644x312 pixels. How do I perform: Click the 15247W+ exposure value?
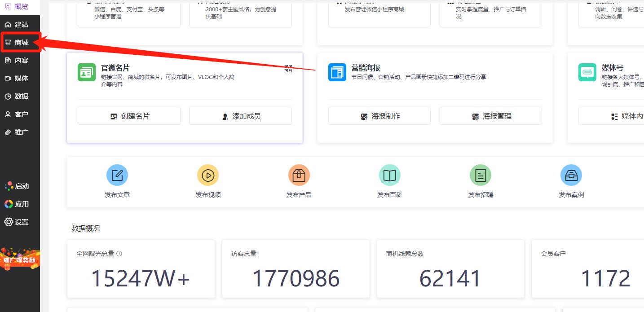tap(141, 278)
